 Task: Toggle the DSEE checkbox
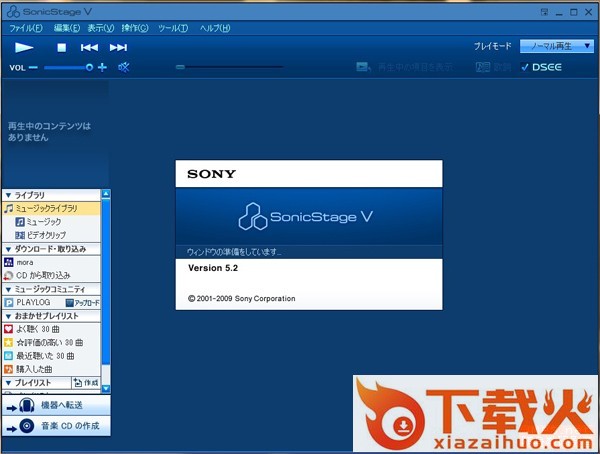[x=525, y=67]
